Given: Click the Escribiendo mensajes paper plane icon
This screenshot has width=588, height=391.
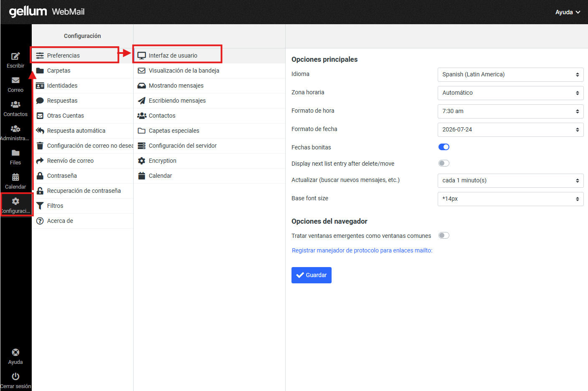Looking at the screenshot, I should 142,101.
